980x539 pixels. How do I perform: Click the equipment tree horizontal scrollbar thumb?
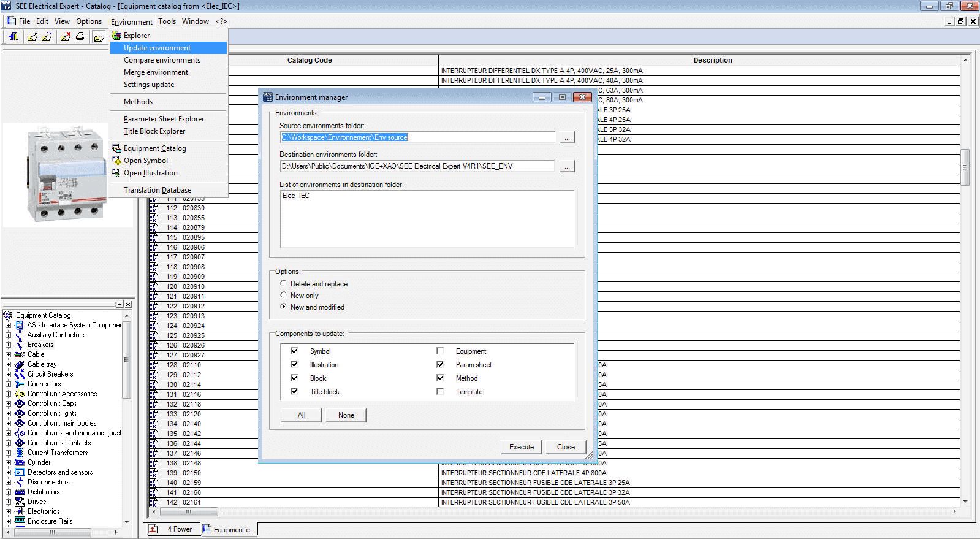(x=53, y=532)
